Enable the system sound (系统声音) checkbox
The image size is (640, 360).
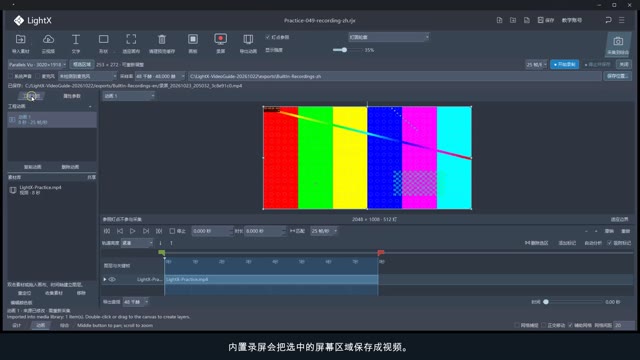(x=11, y=76)
